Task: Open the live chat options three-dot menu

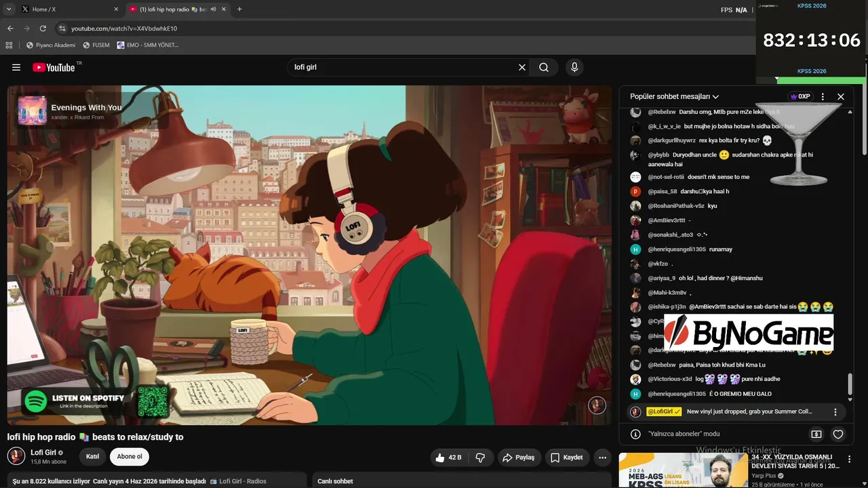Action: point(823,97)
